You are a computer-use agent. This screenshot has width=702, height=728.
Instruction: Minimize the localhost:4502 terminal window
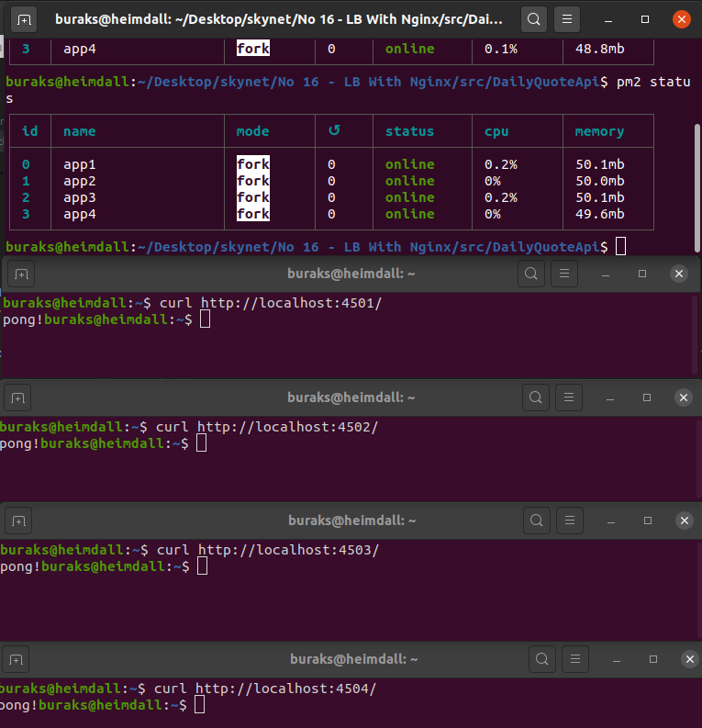coord(609,398)
